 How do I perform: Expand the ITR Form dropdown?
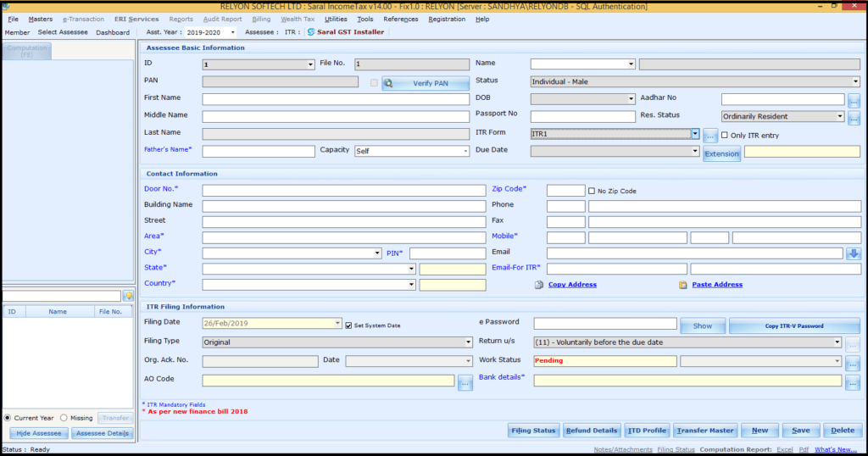pyautogui.click(x=695, y=133)
